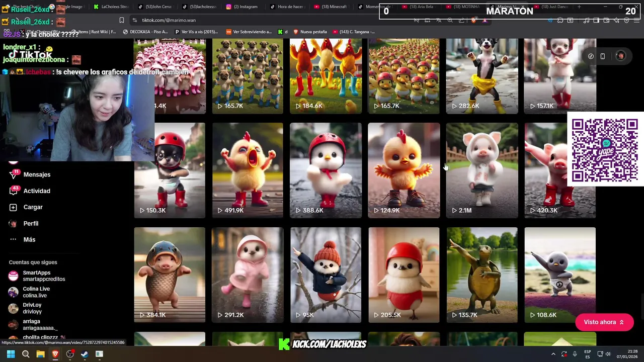Open the pink raincoat video with 291.2K views
This screenshot has height=362, width=644.
pos(248,275)
